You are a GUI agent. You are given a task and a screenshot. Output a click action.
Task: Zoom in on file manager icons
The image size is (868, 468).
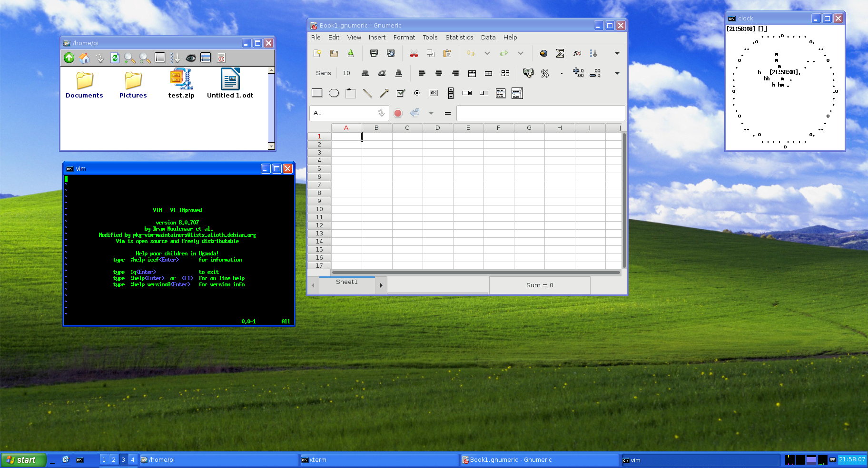(x=129, y=58)
